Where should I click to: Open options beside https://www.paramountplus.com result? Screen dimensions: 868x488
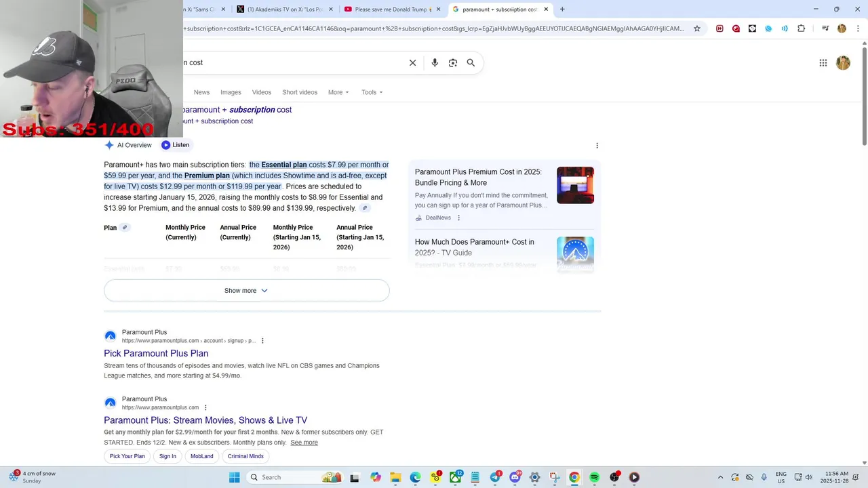tap(205, 407)
